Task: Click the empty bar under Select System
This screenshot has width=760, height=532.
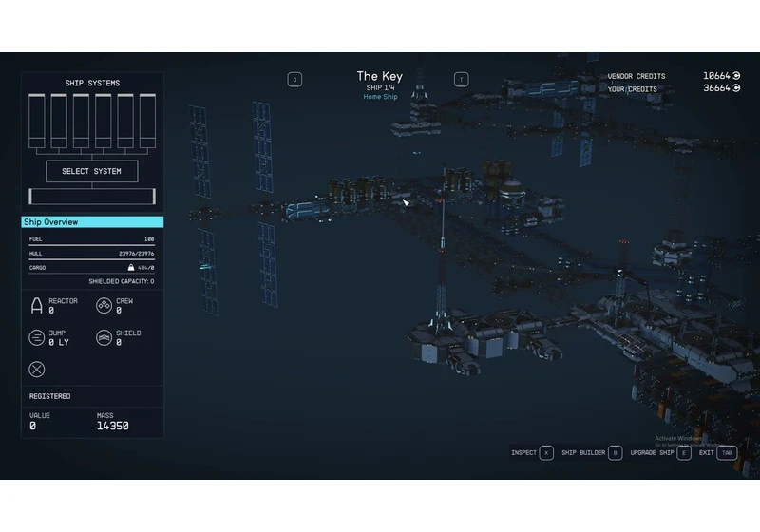Action: pyautogui.click(x=92, y=197)
